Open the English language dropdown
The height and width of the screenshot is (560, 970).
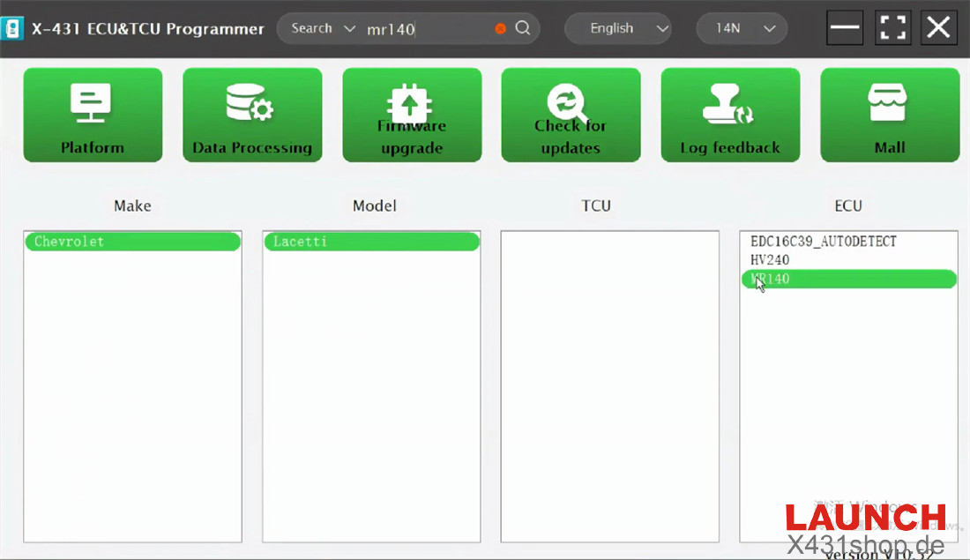click(618, 28)
